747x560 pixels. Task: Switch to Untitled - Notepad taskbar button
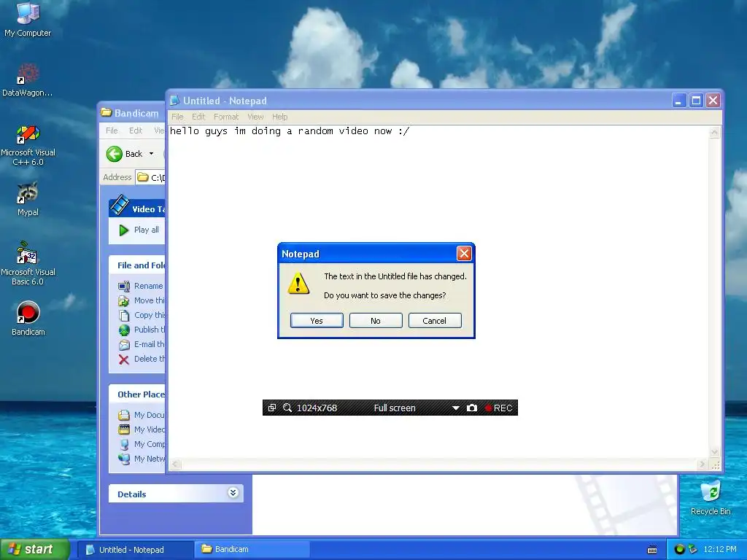point(135,550)
